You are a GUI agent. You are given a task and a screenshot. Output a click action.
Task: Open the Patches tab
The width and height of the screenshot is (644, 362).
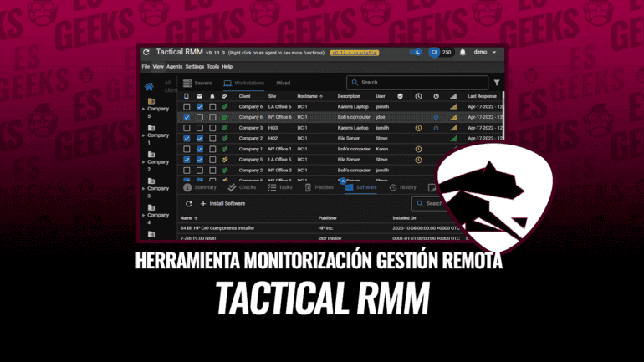click(x=319, y=187)
